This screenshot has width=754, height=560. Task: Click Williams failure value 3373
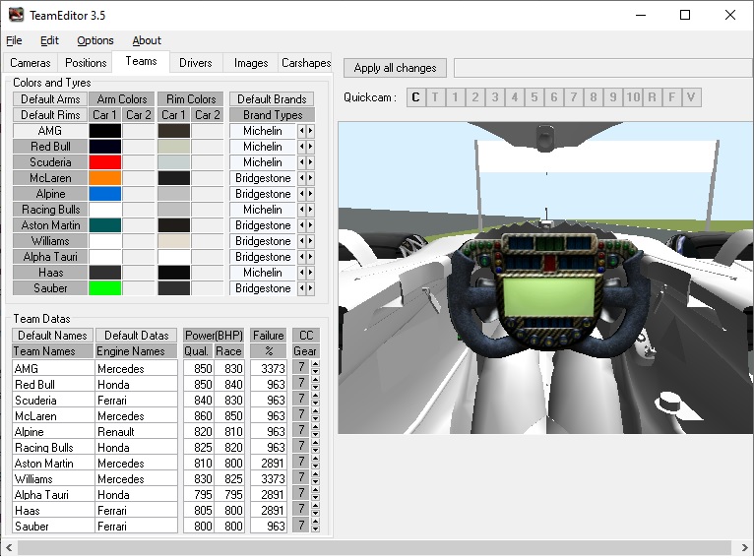(269, 478)
